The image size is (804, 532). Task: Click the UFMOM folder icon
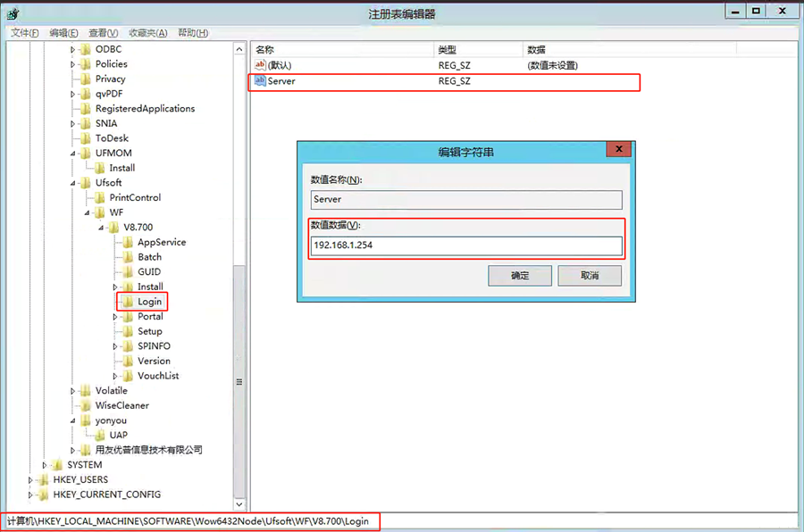tap(86, 154)
